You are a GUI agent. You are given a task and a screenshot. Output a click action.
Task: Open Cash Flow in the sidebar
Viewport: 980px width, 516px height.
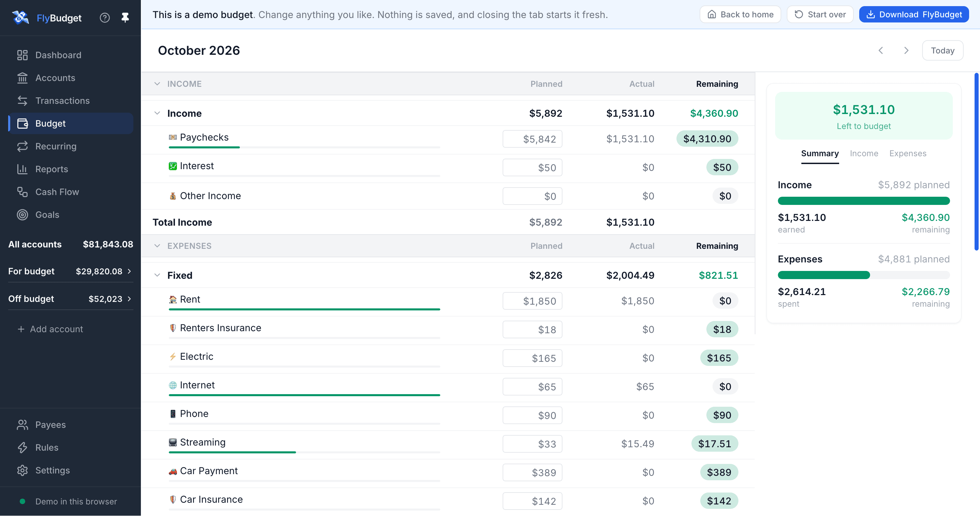pos(71,192)
